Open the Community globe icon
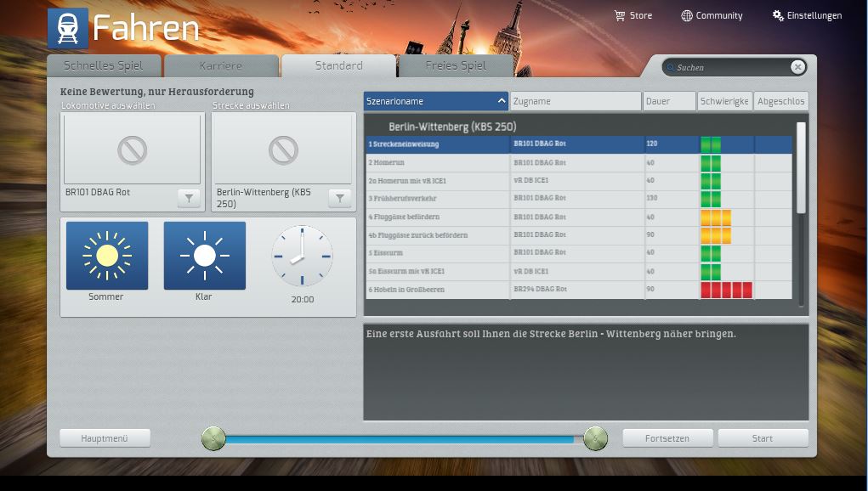This screenshot has height=491, width=868. pos(686,15)
